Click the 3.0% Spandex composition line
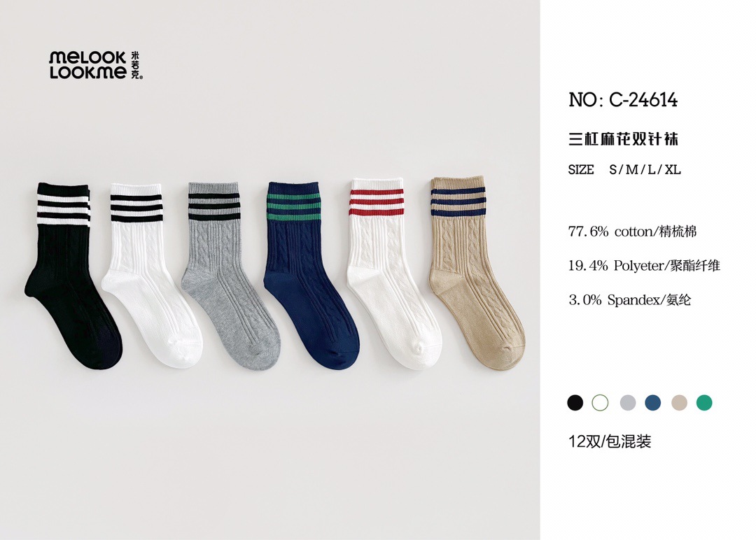Viewport: 756px width, 540px height. tap(630, 300)
